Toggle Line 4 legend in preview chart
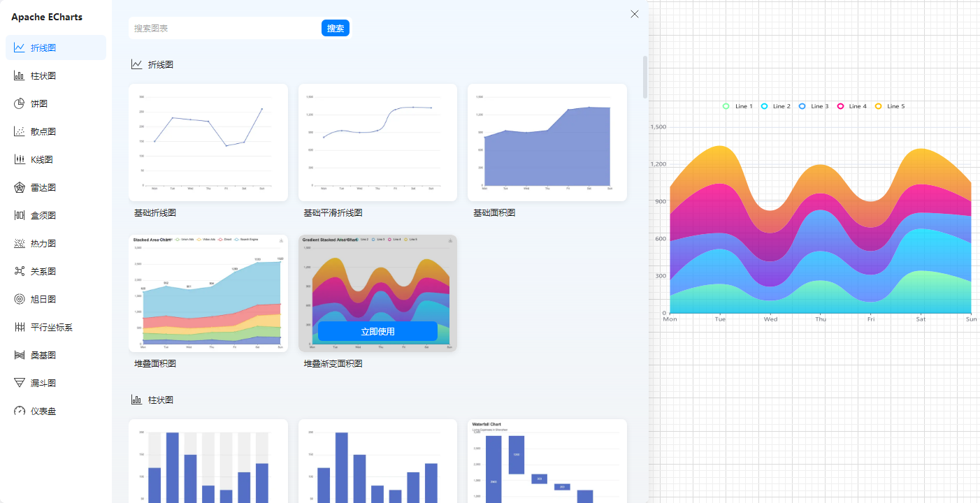Image resolution: width=980 pixels, height=503 pixels. coord(851,106)
